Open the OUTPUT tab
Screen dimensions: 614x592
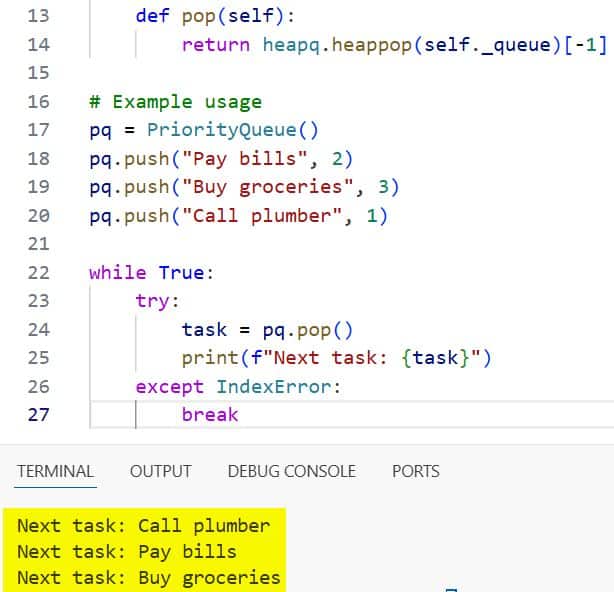tap(161, 471)
